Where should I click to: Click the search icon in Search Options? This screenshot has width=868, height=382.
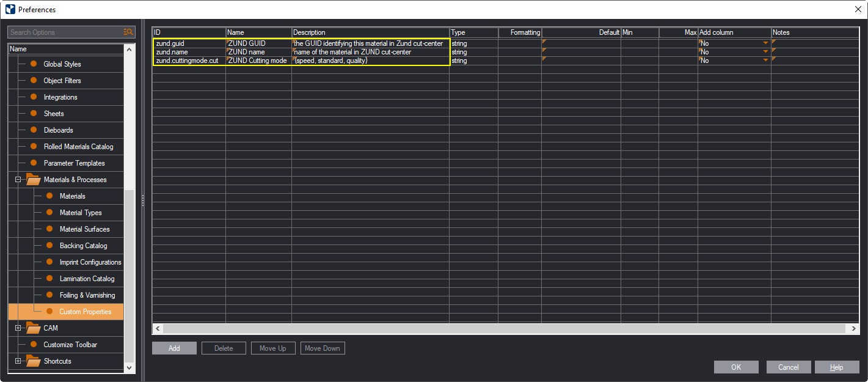(x=128, y=32)
